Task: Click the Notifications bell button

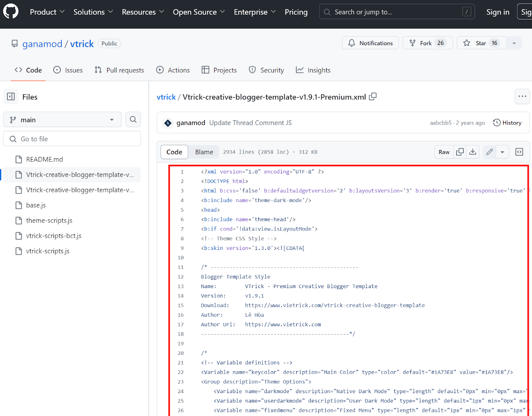Action: (370, 43)
